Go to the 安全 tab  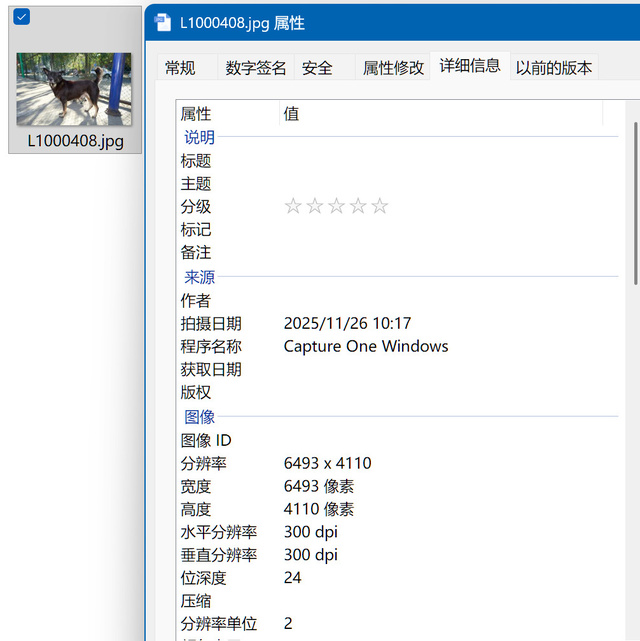click(317, 68)
